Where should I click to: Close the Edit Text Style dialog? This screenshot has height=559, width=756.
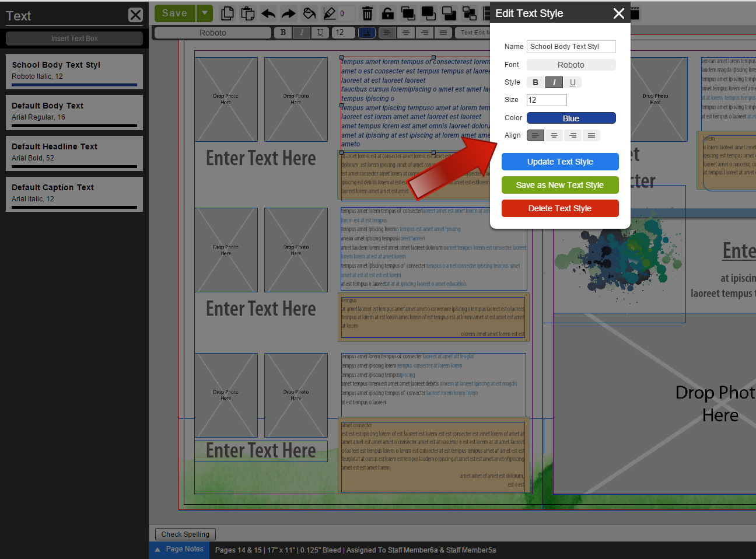pyautogui.click(x=619, y=13)
